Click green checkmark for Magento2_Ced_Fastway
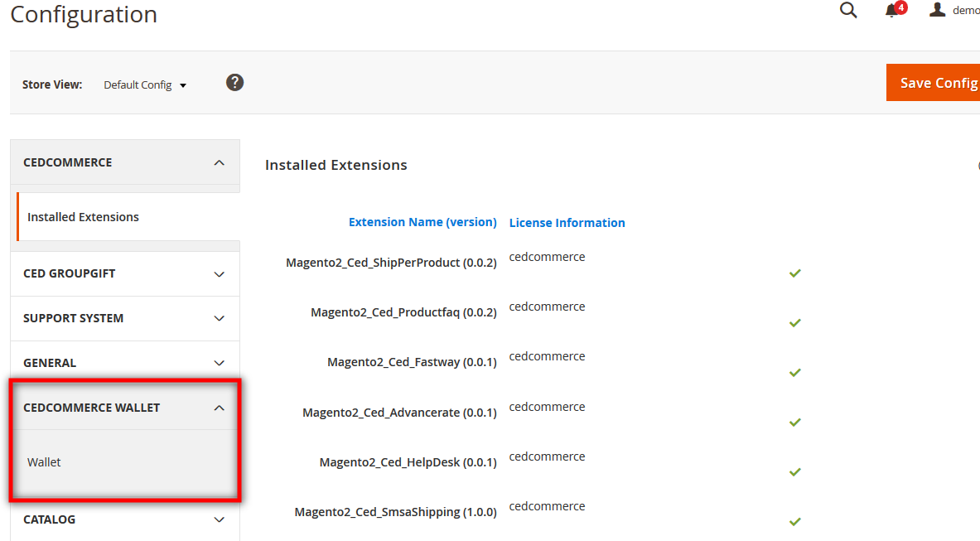980x541 pixels. point(795,373)
